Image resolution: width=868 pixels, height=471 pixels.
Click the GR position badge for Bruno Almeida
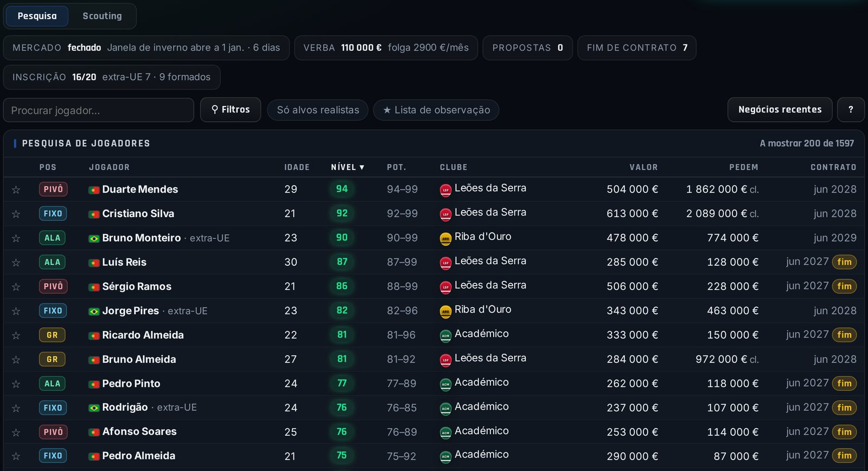pyautogui.click(x=52, y=359)
